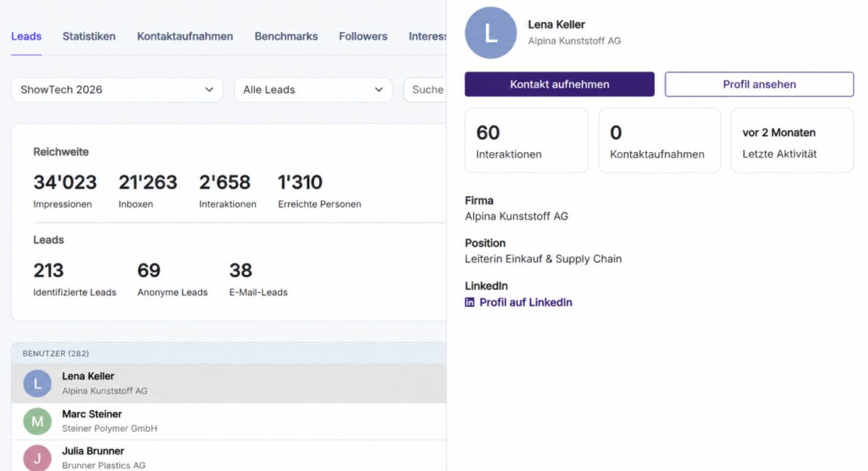The height and width of the screenshot is (471, 868).
Task: Click the 38 E-Mail-Leads value
Action: pyautogui.click(x=241, y=271)
